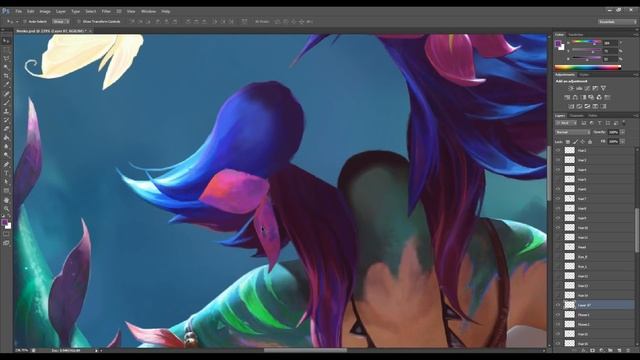Toggle visibility of the Head layer
The image size is (640, 360).
coord(558,247)
